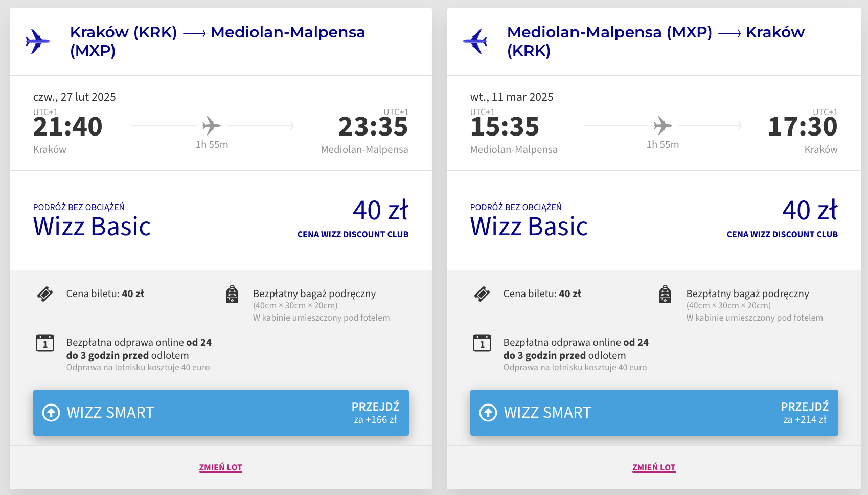The height and width of the screenshot is (495, 868).
Task: Click ZMIEŃ LOT under the Kraków departure
Action: (x=221, y=467)
